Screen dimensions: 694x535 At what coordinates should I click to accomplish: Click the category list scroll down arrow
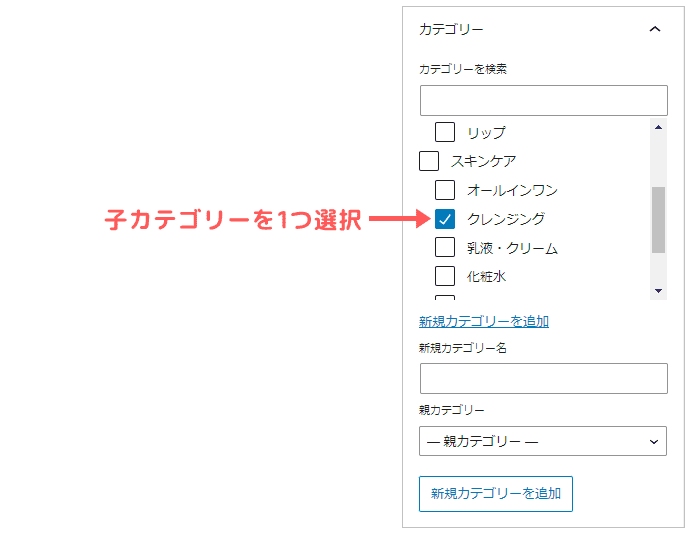tap(658, 291)
